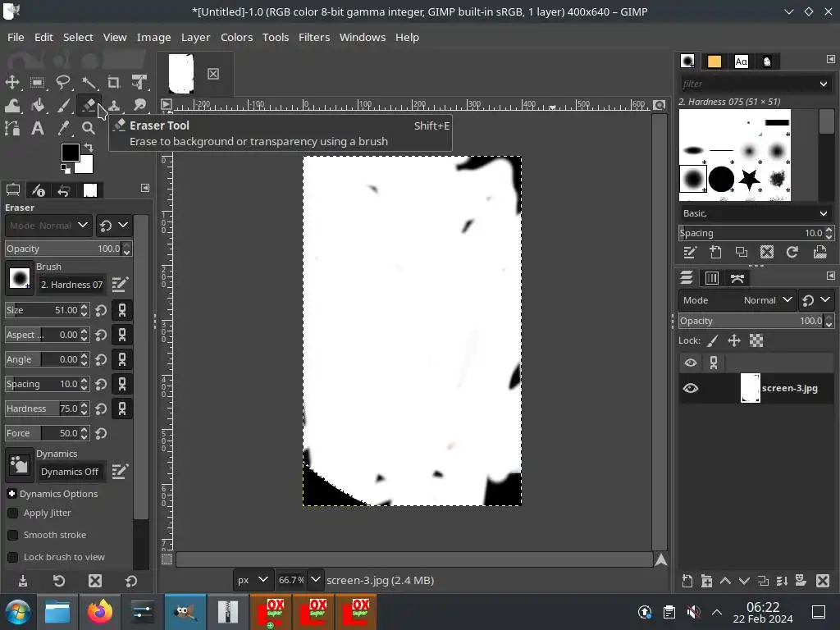This screenshot has height=630, width=840.
Task: Toggle lock position and size
Action: [734, 340]
